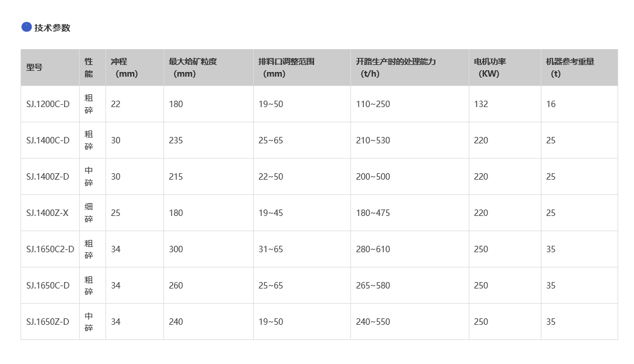Click the 110~250 capacity value
634x364 pixels.
coord(373,104)
